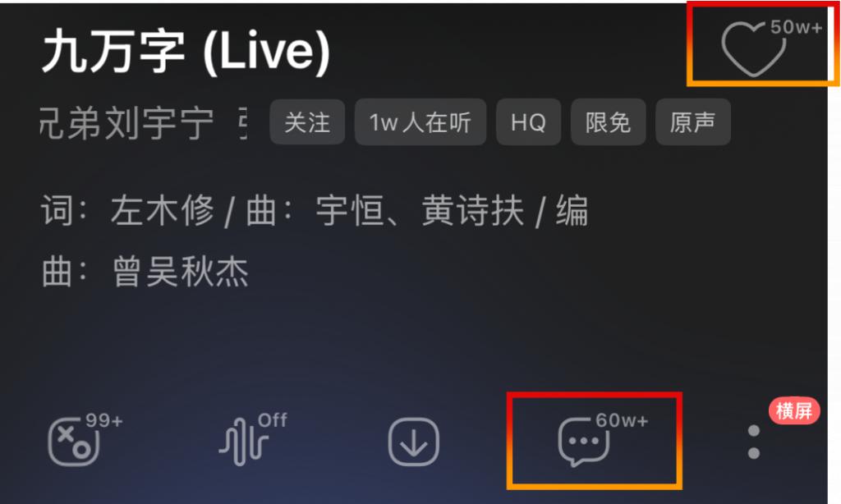The width and height of the screenshot is (841, 504).
Task: Toggle the Off sound effect label
Action: point(273,420)
